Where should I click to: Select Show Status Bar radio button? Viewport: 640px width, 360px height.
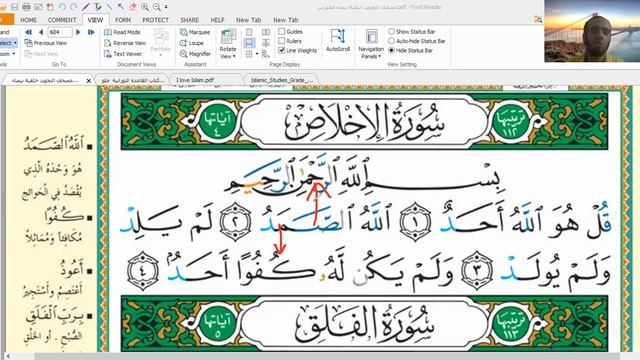pos(391,31)
